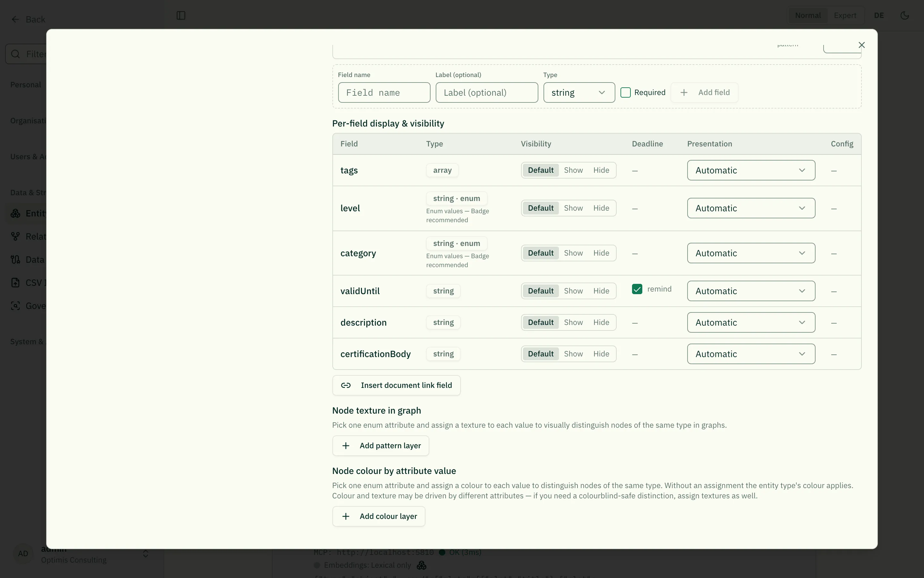Screen dimensions: 924x578
Task: Set description visibility to Hide
Action: point(601,322)
